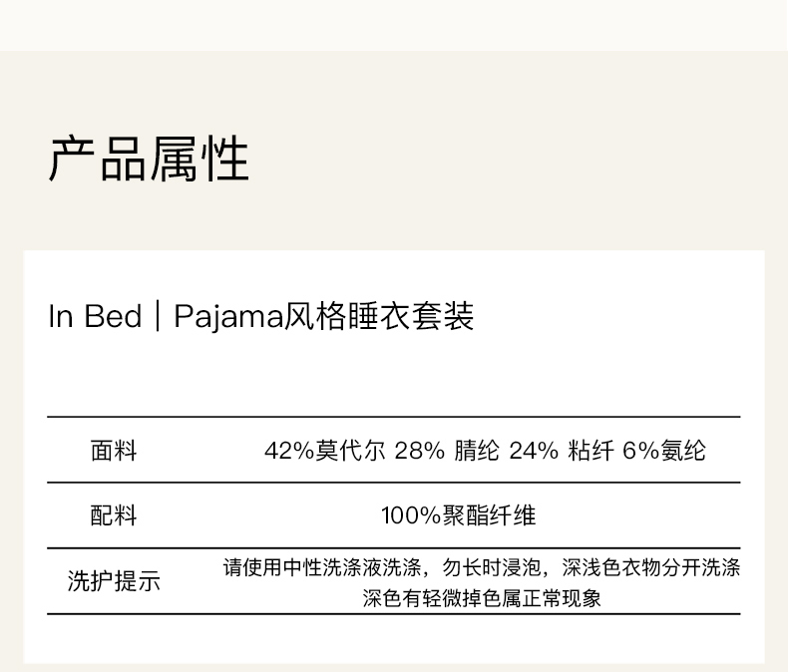Select the 24% 粘纤 fabric entry
The image size is (788, 672).
click(561, 451)
